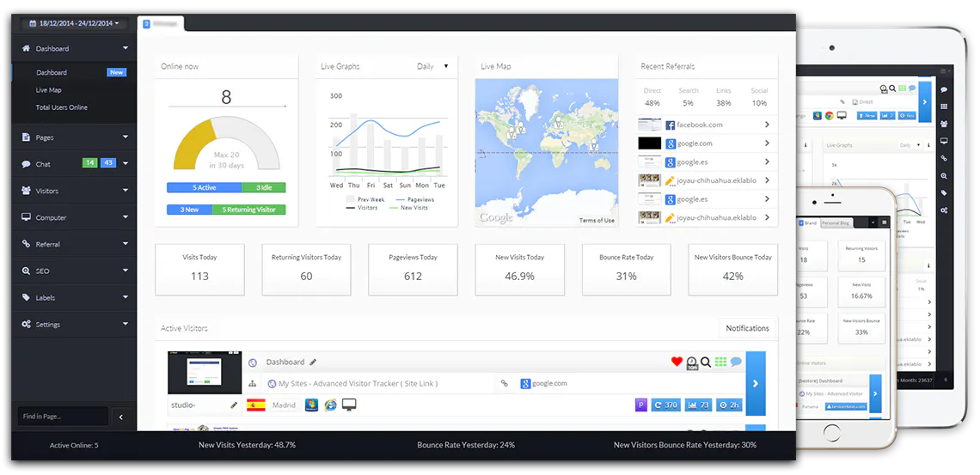Click the Windows OS icon
Screen dimensions: 980x475
(x=311, y=405)
